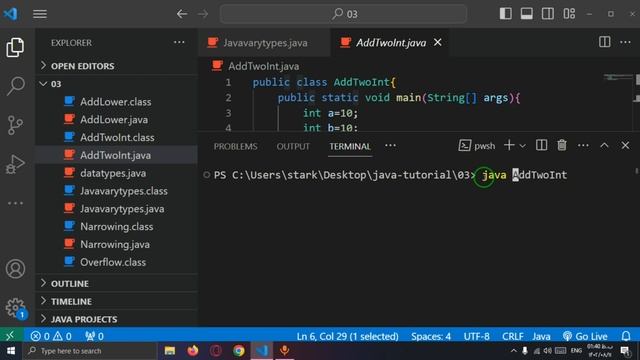Change end of line CRLF
Viewport: 640px width, 360px height.
click(513, 336)
